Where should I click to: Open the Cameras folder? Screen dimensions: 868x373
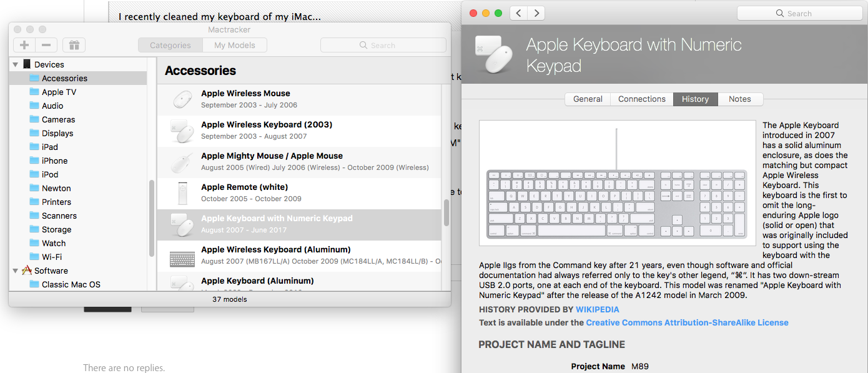coord(78,119)
